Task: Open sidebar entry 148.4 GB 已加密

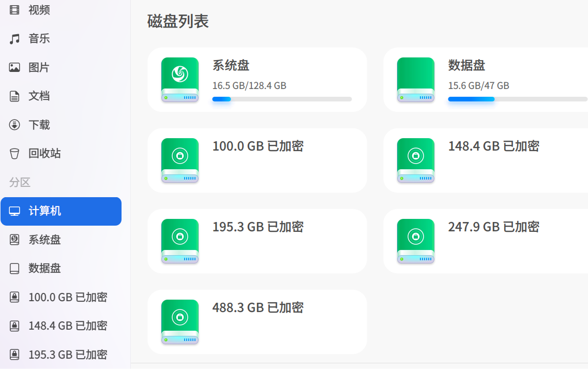Action: (x=61, y=326)
